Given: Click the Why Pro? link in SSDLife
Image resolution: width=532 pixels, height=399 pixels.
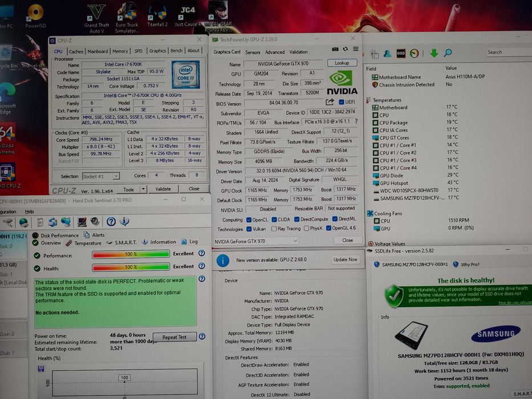Looking at the screenshot, I should tap(466, 264).
